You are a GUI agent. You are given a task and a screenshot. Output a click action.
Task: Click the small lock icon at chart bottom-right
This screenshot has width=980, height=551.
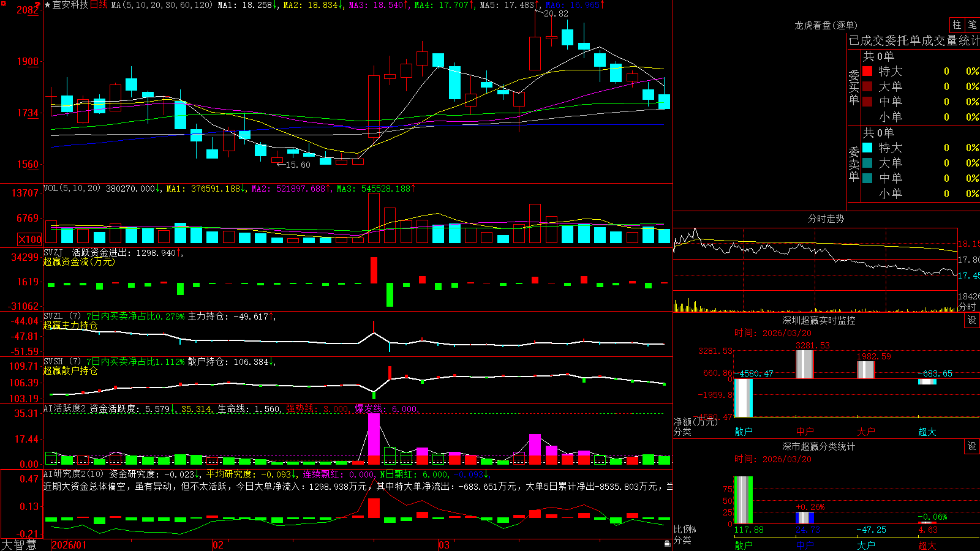click(x=668, y=544)
